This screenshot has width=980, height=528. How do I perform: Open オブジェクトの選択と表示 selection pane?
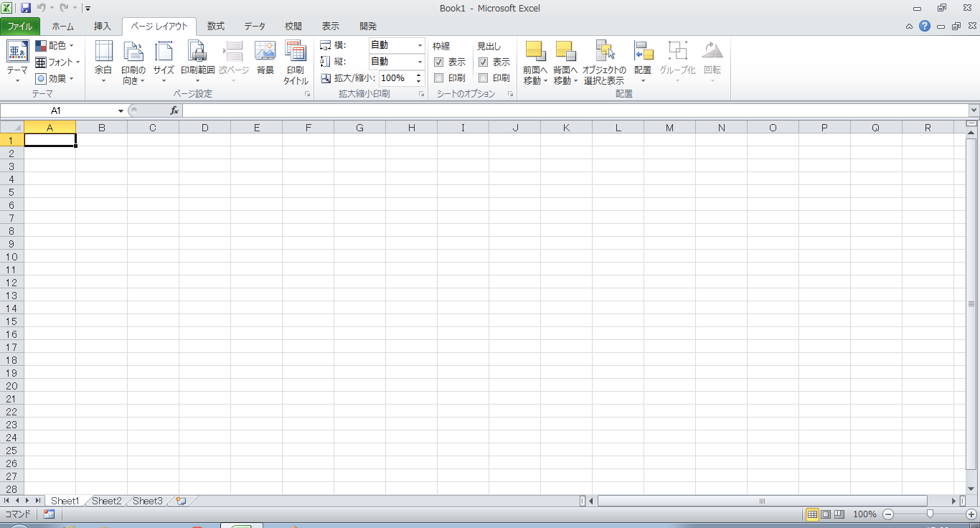604,52
